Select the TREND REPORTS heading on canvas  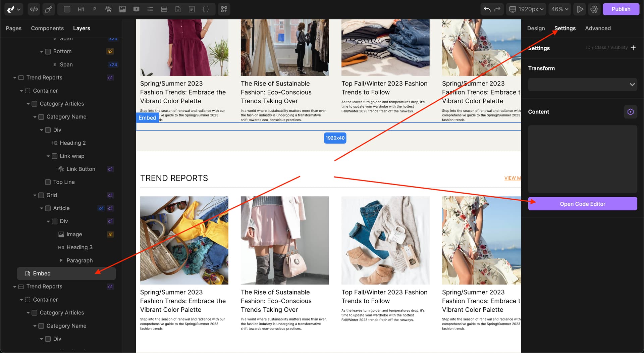174,178
